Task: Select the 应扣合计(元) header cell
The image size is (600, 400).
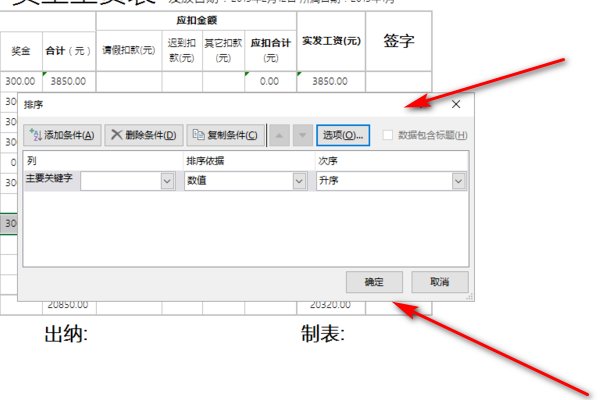Action: click(271, 51)
